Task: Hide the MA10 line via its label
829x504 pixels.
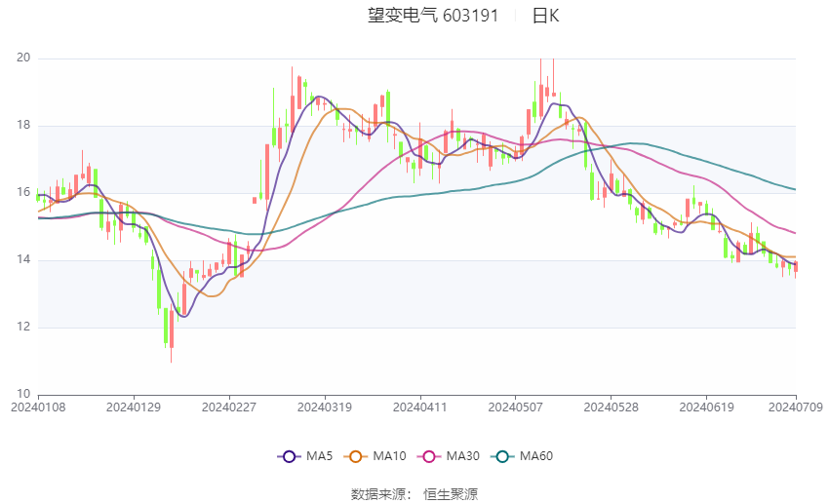Action: coord(389,456)
